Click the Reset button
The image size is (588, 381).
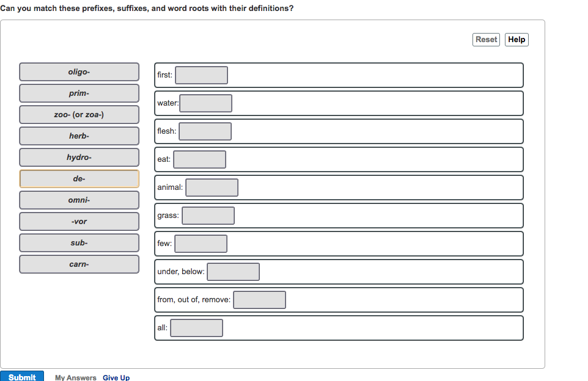click(x=486, y=39)
